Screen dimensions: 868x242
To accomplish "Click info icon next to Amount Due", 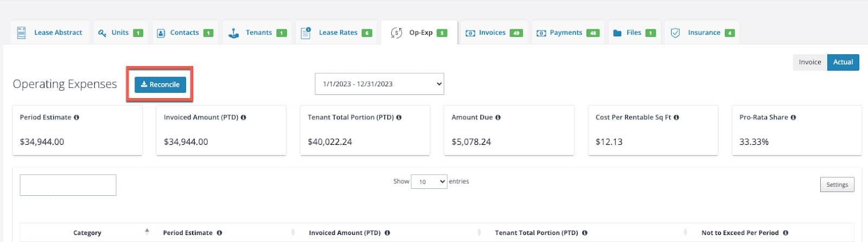I will coord(498,117).
